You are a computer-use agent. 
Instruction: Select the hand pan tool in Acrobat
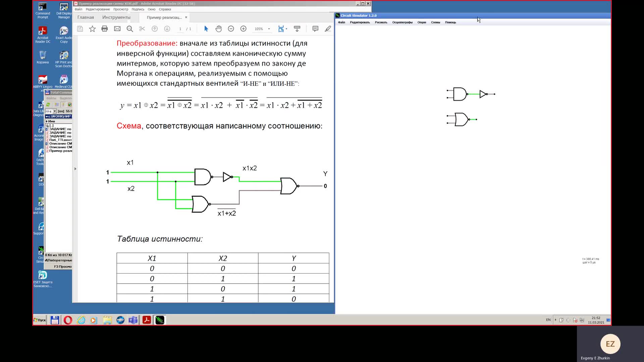click(x=219, y=29)
